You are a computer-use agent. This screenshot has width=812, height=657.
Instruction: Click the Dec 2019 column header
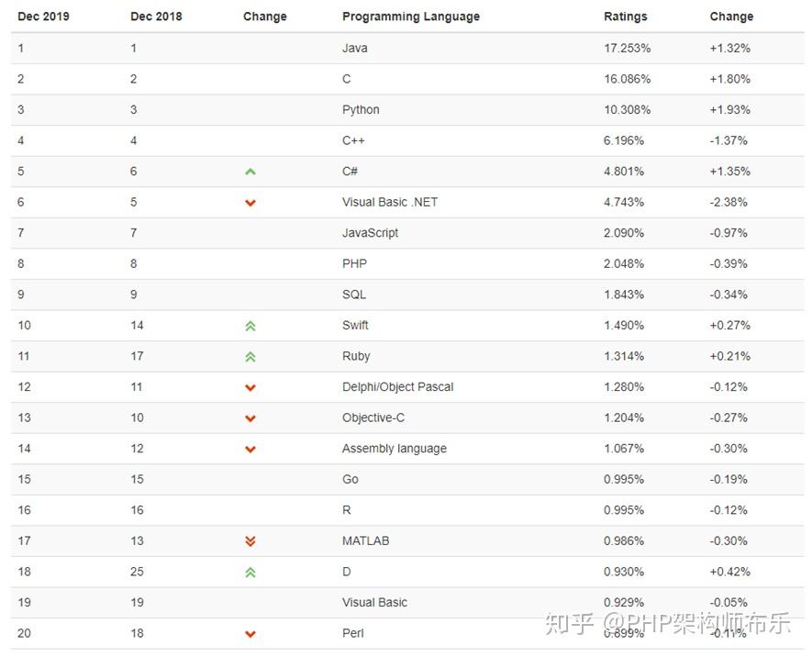click(43, 17)
